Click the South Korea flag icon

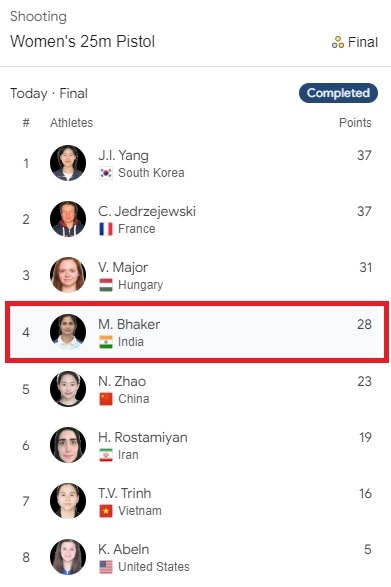[x=106, y=173]
